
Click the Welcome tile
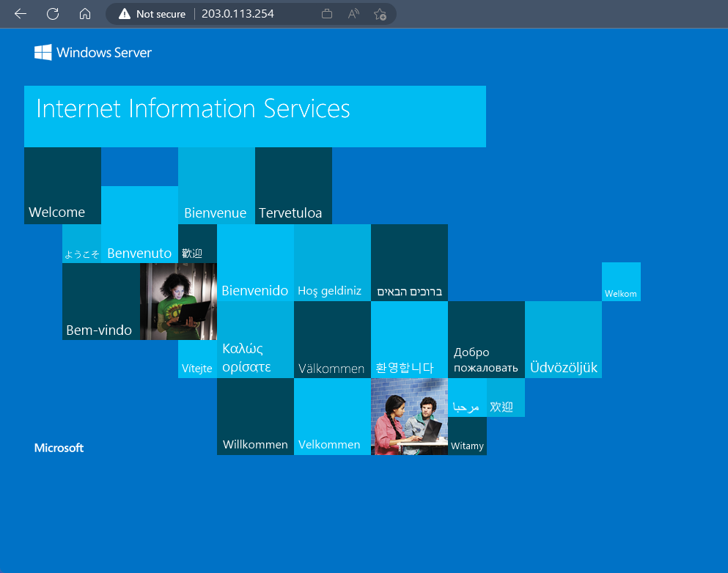pyautogui.click(x=62, y=185)
